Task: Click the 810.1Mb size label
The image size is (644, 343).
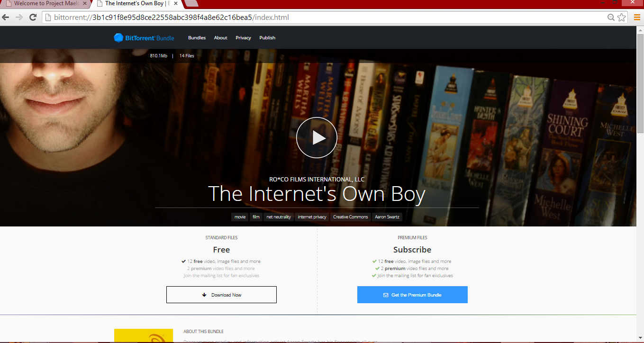Action: [x=158, y=56]
